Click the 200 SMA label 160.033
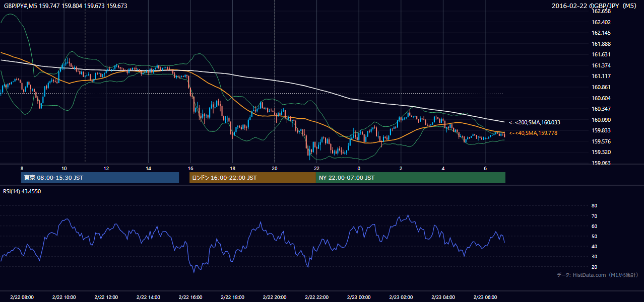 click(x=535, y=122)
